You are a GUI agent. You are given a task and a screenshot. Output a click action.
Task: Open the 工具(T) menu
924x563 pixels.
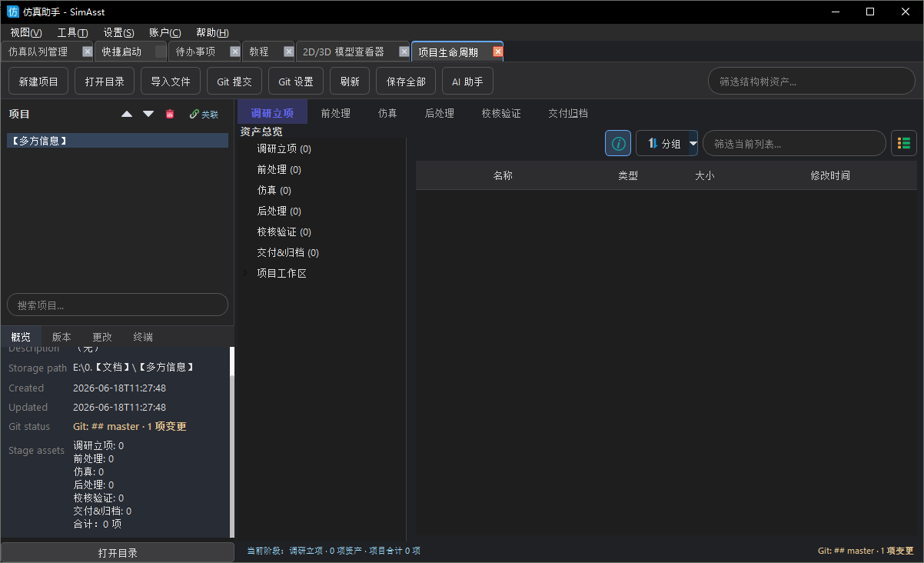pyautogui.click(x=73, y=32)
